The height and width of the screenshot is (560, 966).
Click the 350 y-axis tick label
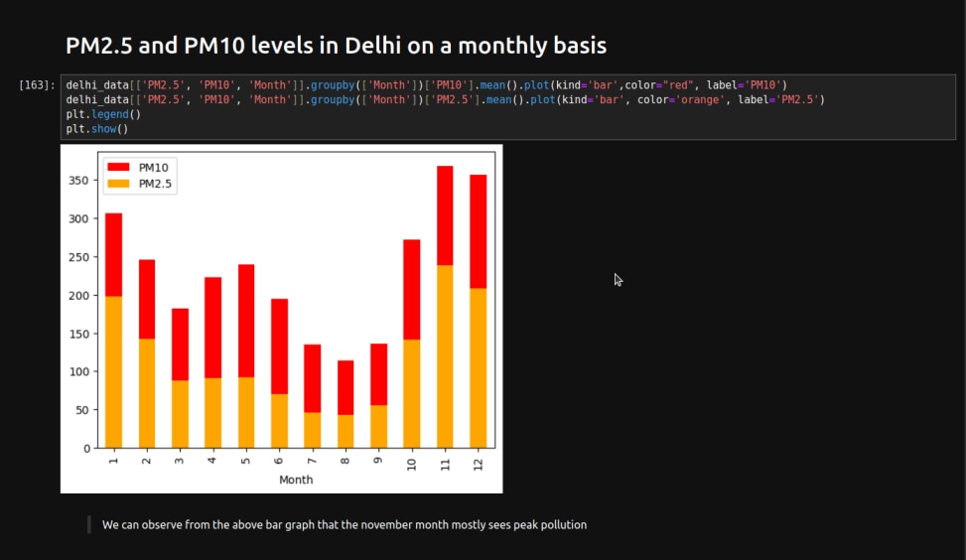(78, 181)
